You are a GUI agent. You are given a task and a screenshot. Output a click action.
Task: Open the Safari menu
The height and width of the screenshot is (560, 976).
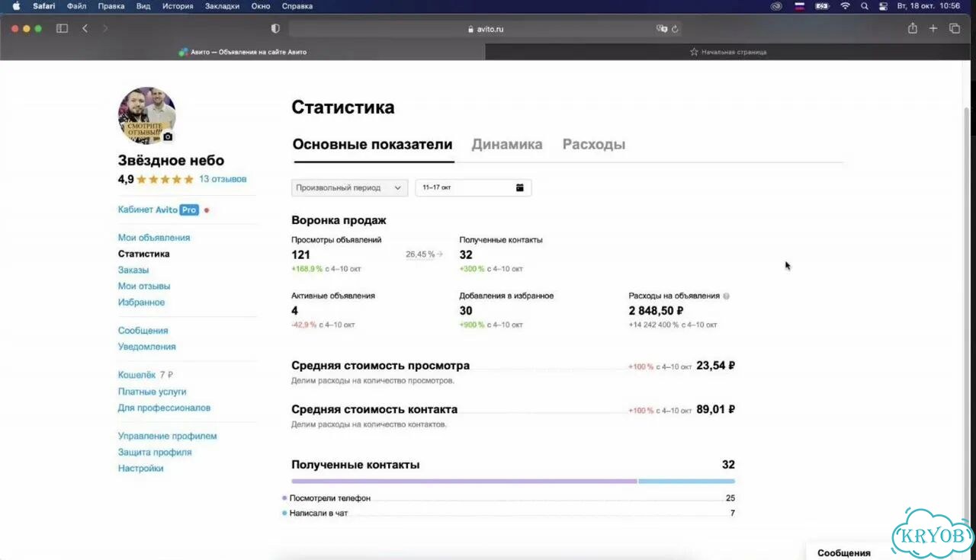click(43, 6)
